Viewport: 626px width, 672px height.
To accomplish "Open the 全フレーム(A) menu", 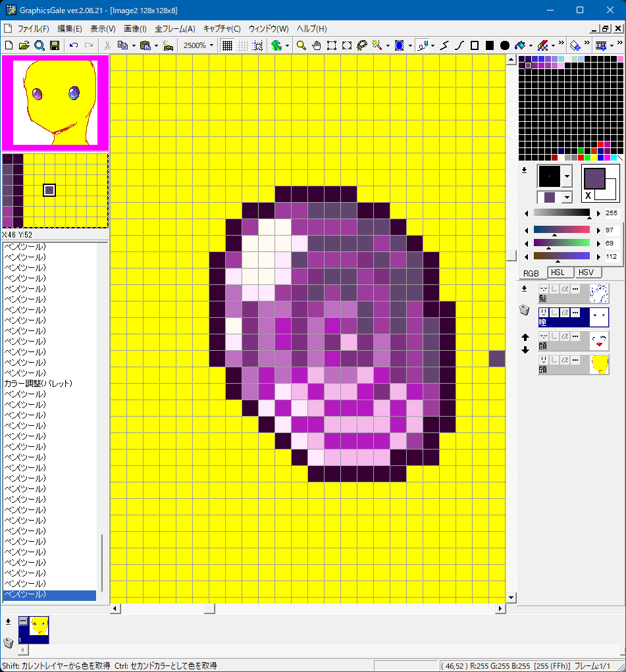I will [x=175, y=29].
